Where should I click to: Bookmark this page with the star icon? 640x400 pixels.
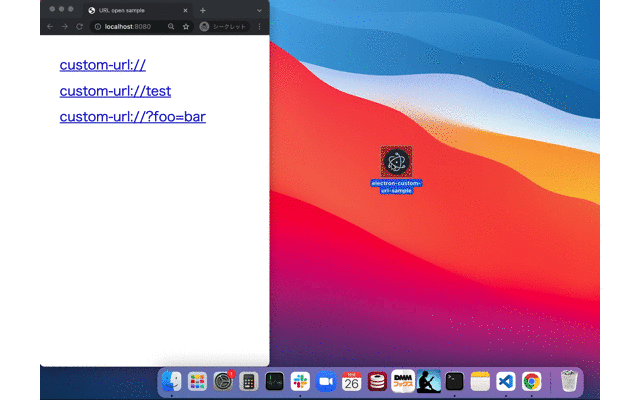coord(186,27)
